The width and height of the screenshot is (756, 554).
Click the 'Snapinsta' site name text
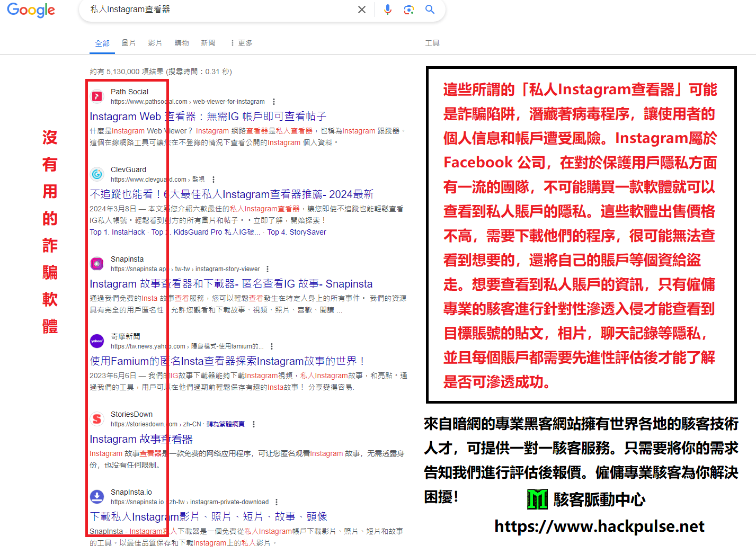[x=127, y=259]
